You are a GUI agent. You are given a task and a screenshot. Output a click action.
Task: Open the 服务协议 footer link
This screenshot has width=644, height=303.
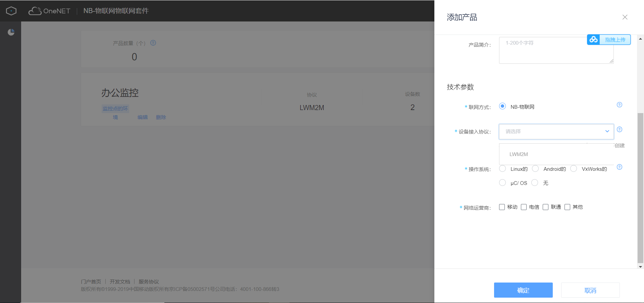pos(149,282)
